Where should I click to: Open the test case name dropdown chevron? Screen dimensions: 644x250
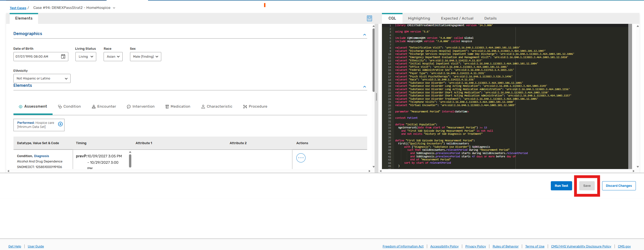(114, 8)
